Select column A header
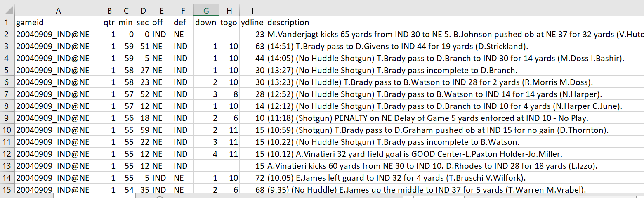The image size is (644, 198). click(58, 11)
